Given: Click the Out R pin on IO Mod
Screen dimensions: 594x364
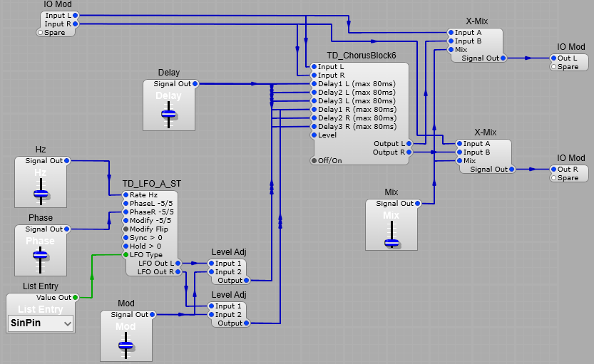Looking at the screenshot, I should coord(553,169).
